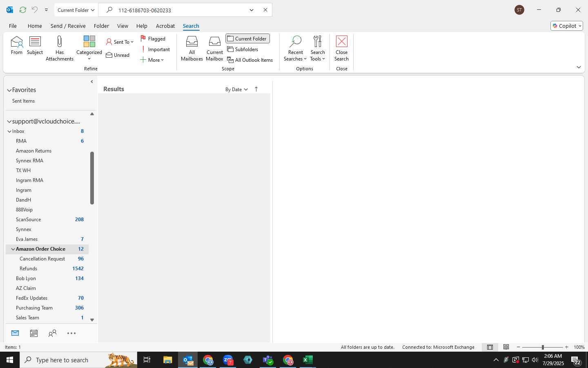Click the Undo icon in title bar
This screenshot has height=368, width=588.
35,10
